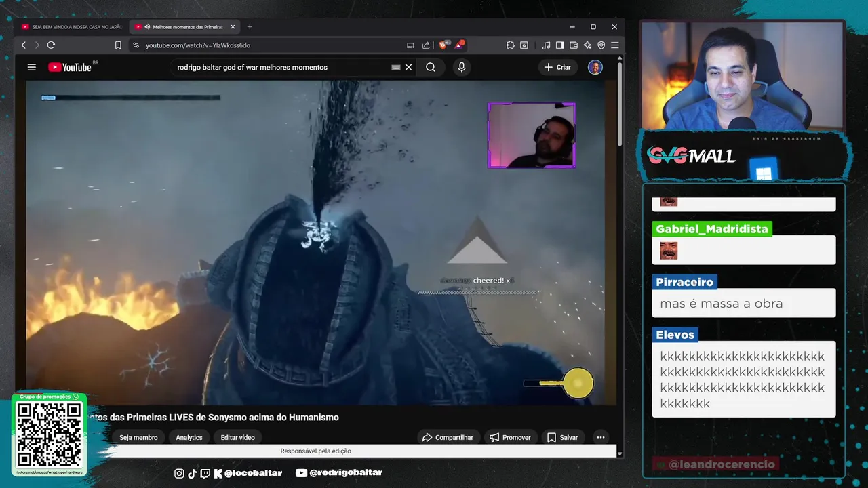Click the @leandrocerencio label

[715, 464]
